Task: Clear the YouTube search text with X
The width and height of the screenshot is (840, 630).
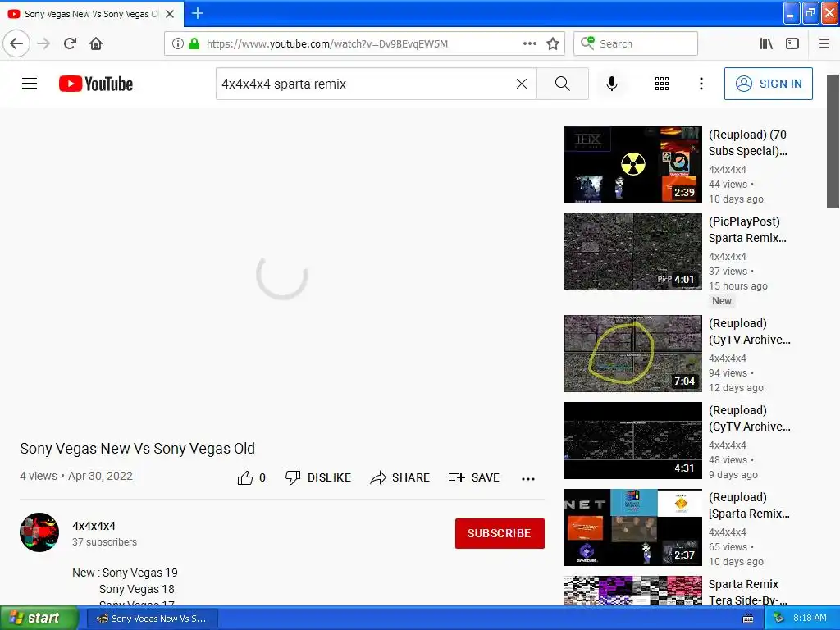Action: (x=521, y=84)
